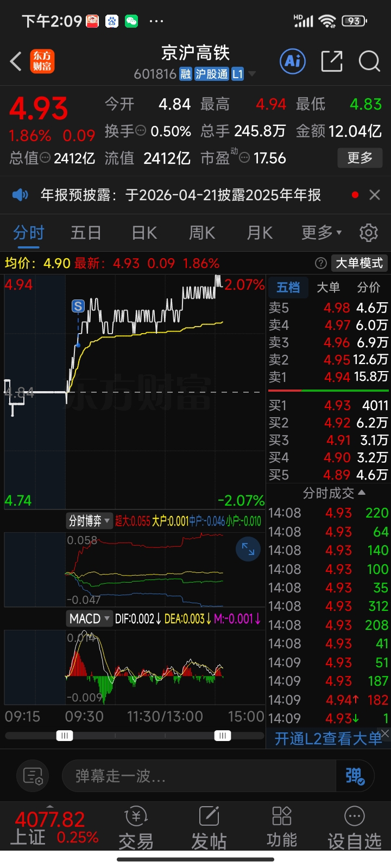
Task: Tap the 买5 4.89 row
Action: [x=328, y=475]
